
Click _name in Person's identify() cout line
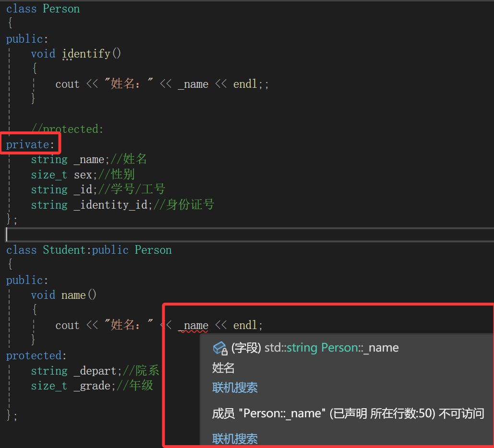tap(193, 84)
